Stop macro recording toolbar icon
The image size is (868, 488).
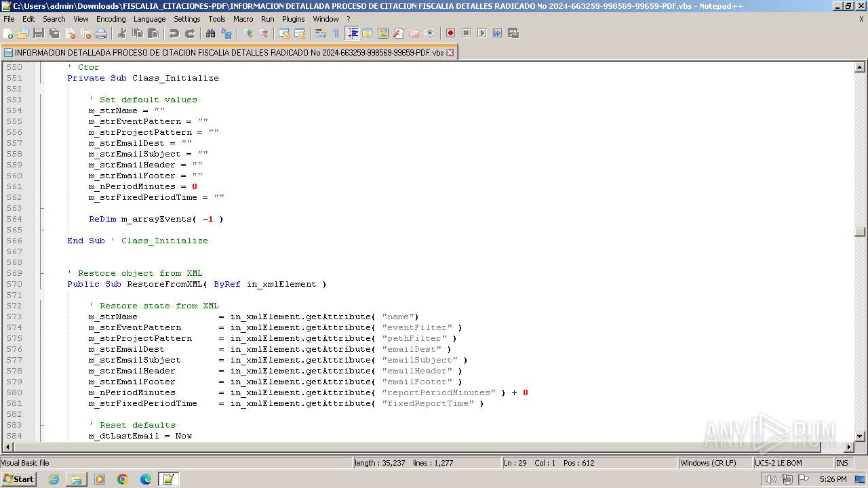(x=466, y=33)
